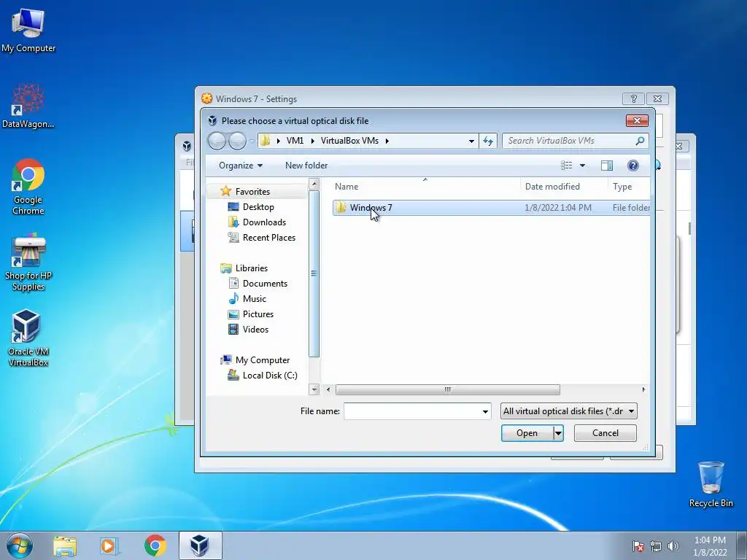Open the Organize dropdown menu
The height and width of the screenshot is (560, 747).
[241, 166]
